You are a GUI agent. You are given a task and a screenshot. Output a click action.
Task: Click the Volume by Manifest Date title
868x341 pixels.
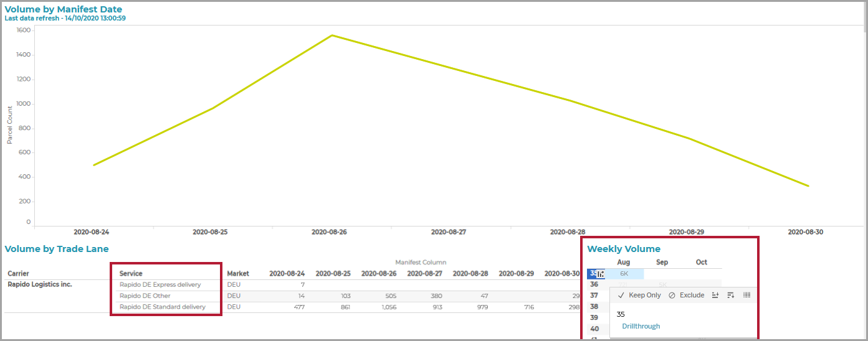pyautogui.click(x=64, y=9)
